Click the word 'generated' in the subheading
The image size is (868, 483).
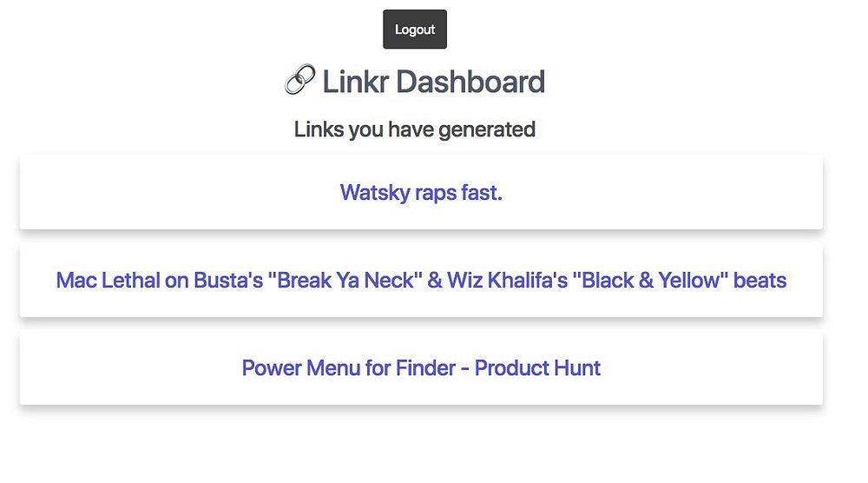pos(487,129)
